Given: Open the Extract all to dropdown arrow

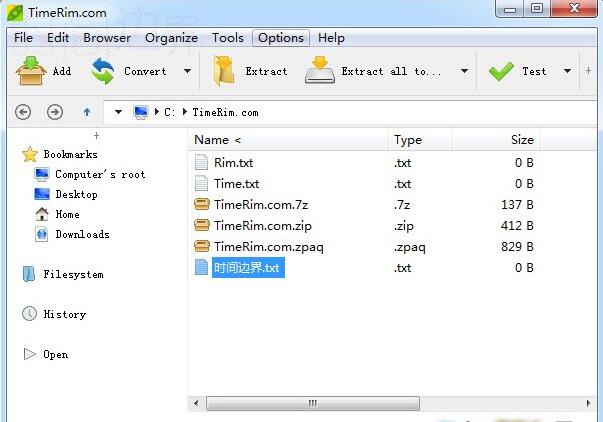Looking at the screenshot, I should [464, 71].
